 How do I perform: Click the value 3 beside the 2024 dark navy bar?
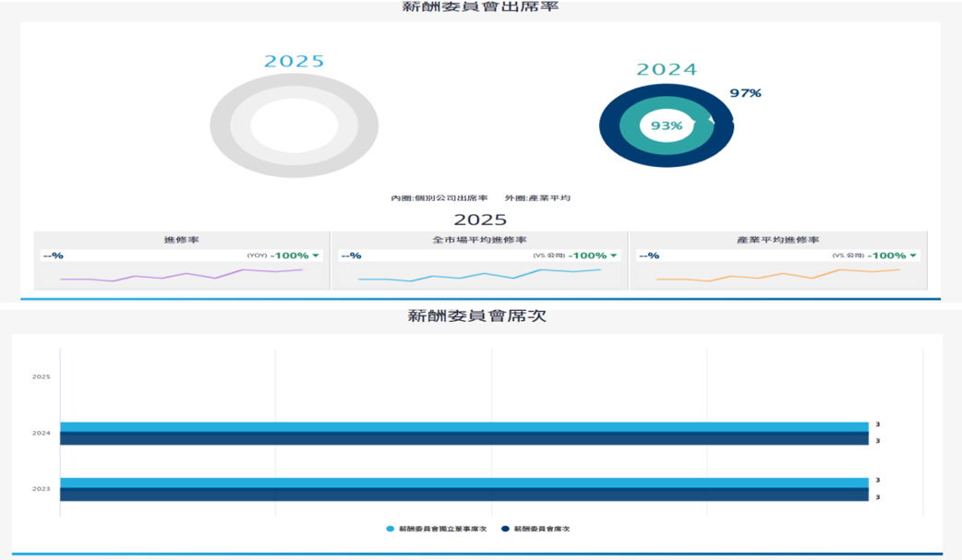pyautogui.click(x=878, y=441)
